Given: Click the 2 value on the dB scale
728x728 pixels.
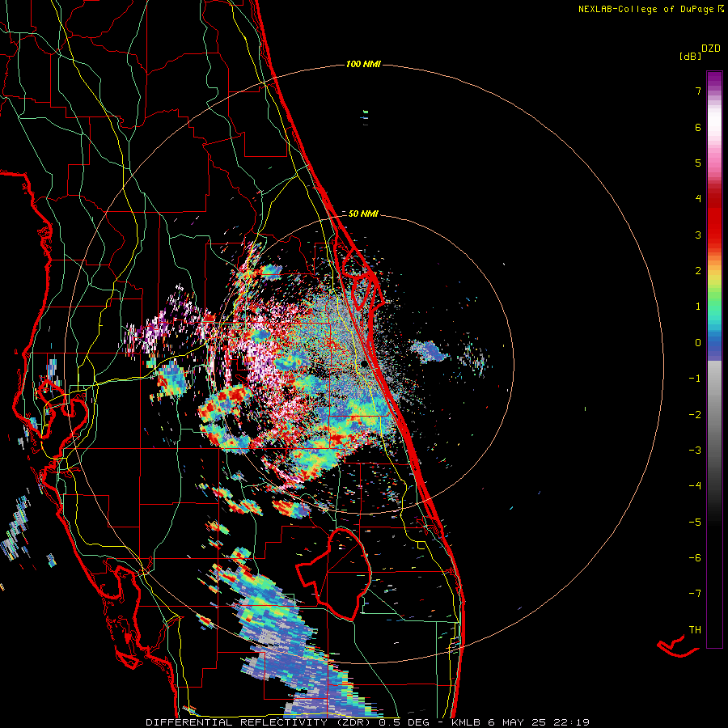Looking at the screenshot, I should [x=698, y=271].
